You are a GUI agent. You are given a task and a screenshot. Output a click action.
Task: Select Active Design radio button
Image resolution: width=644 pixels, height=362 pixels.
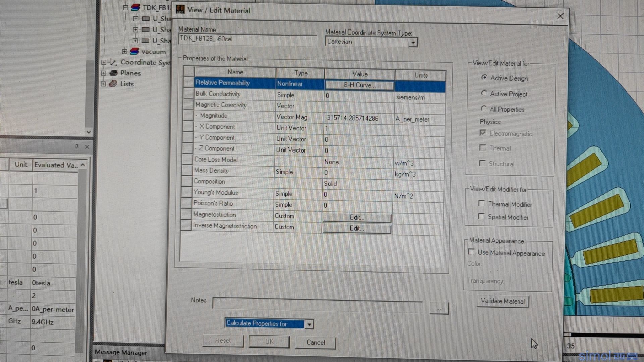click(x=484, y=77)
